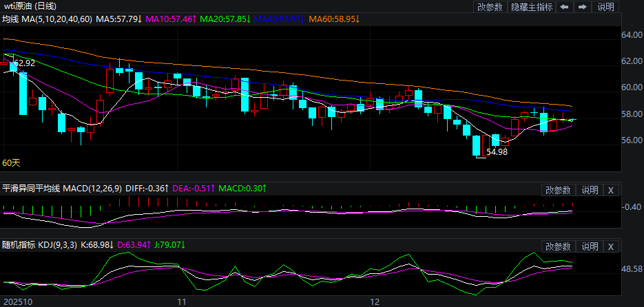Click the wti原油 (日线) chart title
The image size is (644, 307).
pos(29,6)
